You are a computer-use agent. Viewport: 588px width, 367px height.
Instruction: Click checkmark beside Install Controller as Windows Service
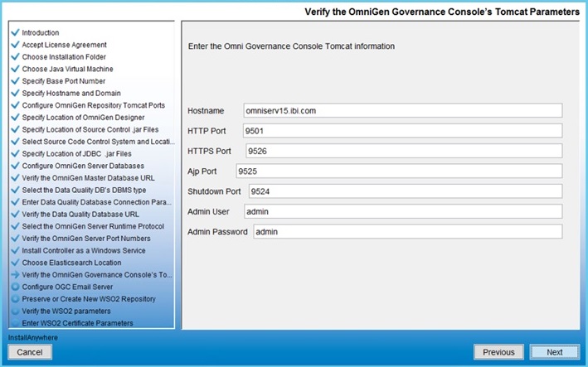pyautogui.click(x=15, y=250)
